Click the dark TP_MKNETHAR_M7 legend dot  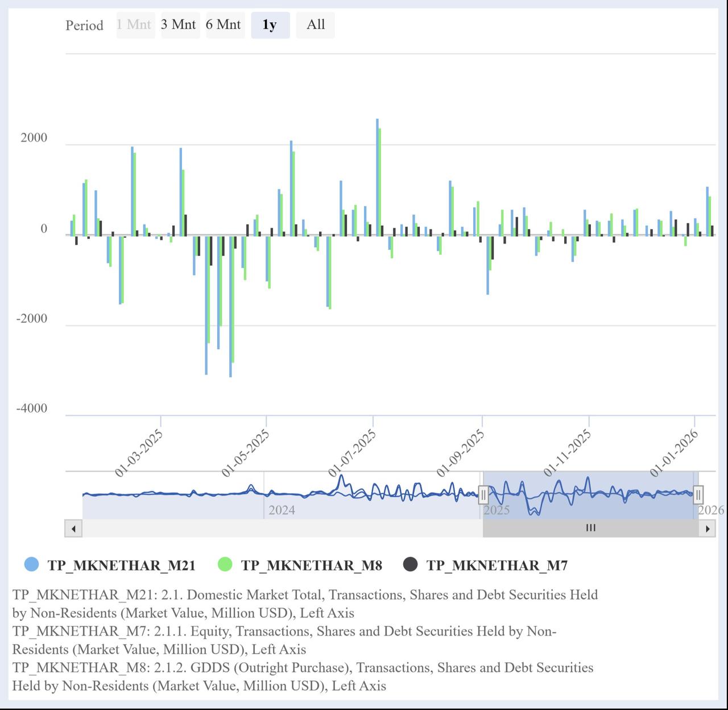(x=411, y=565)
